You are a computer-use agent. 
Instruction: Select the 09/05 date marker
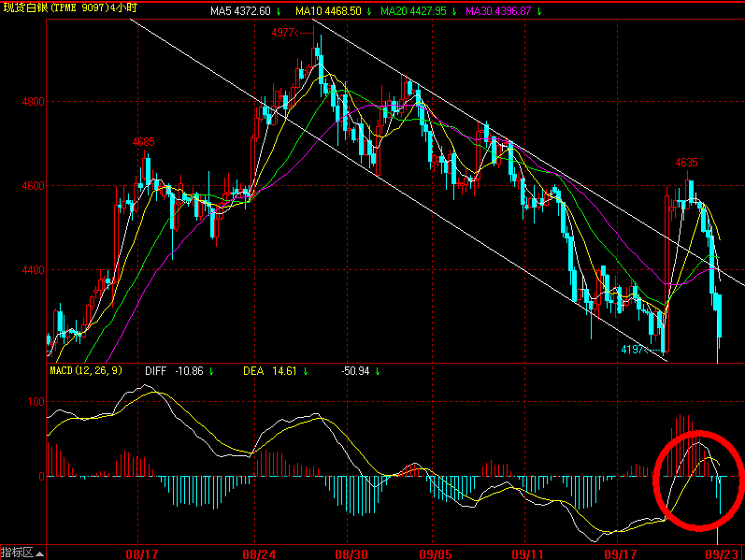coord(436,554)
